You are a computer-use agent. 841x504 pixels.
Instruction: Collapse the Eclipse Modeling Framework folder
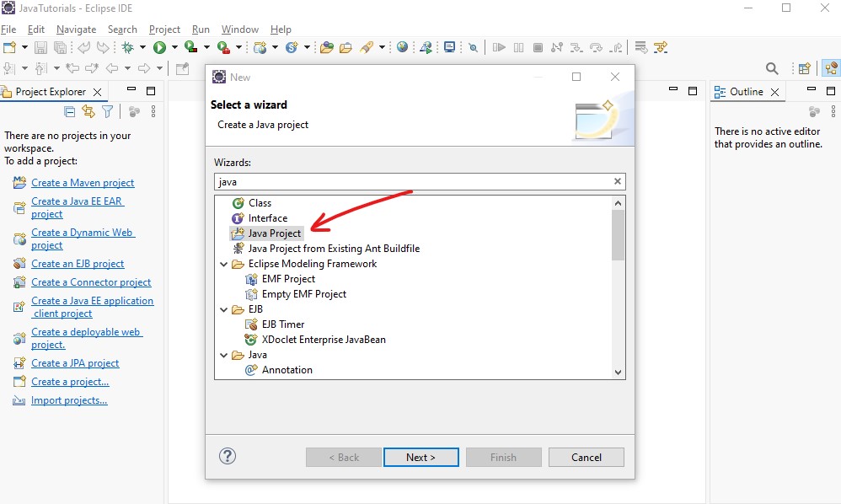(x=223, y=264)
